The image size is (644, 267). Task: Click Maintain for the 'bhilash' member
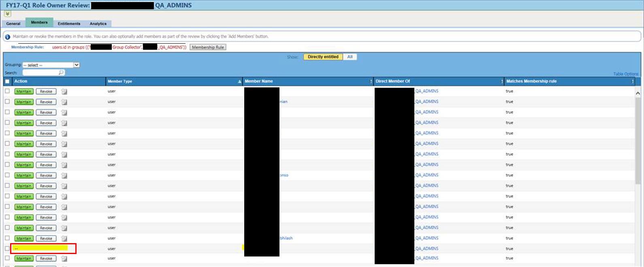[x=24, y=239]
